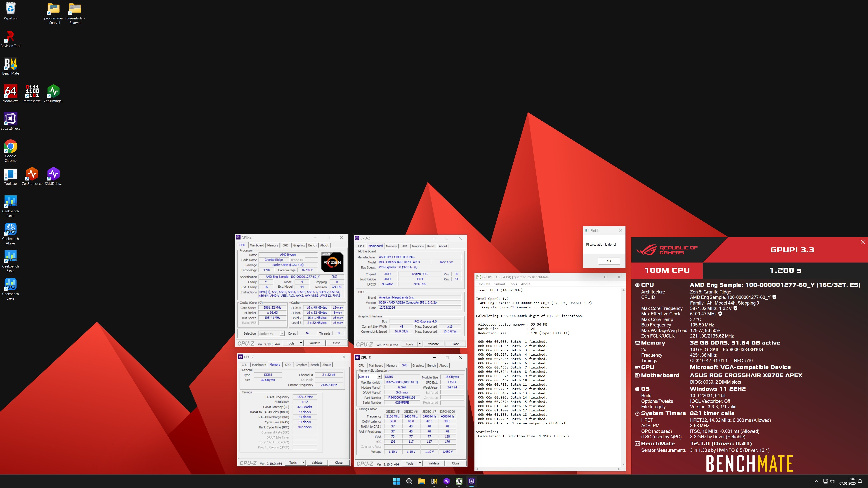
Task: Click the Ryzen logo in CPU-Z
Action: 332,262
